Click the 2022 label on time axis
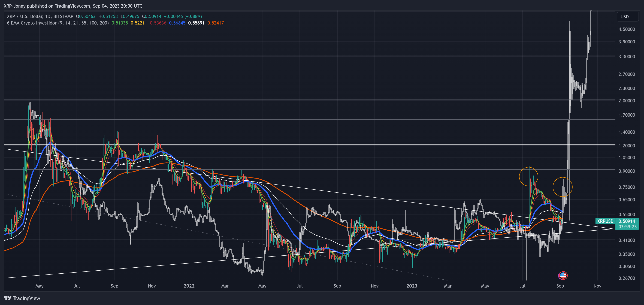 pos(189,286)
